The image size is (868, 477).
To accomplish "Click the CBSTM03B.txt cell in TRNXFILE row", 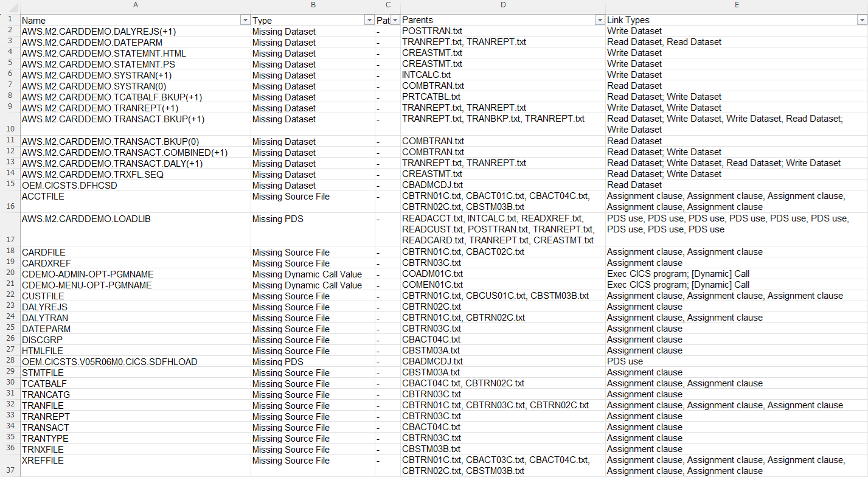I will tap(503, 449).
